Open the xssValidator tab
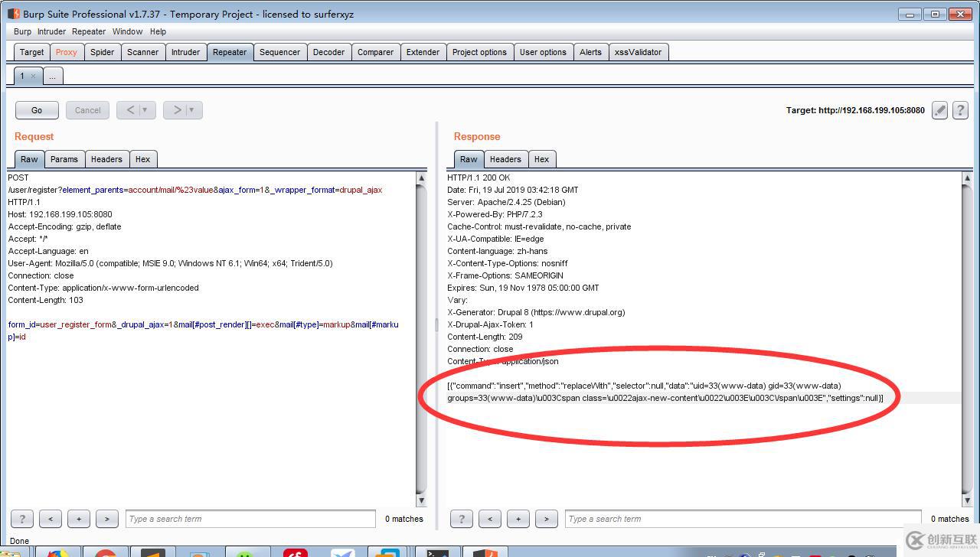 (638, 52)
